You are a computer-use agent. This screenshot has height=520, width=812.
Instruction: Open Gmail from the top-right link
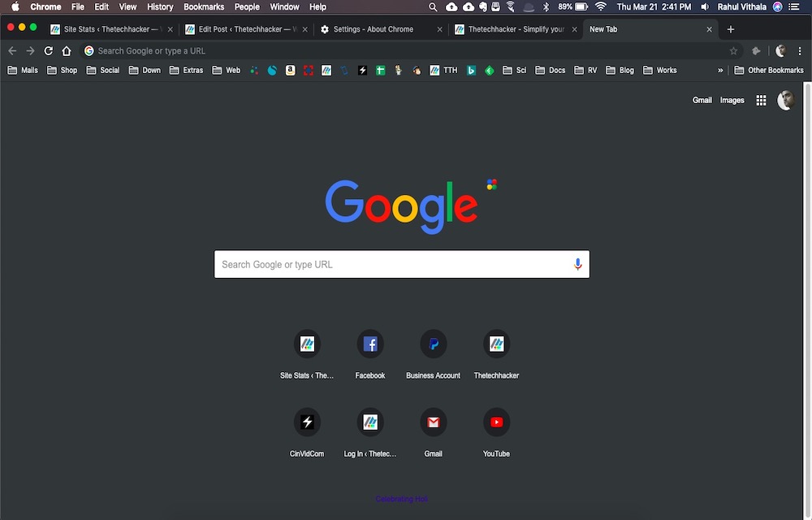point(702,100)
